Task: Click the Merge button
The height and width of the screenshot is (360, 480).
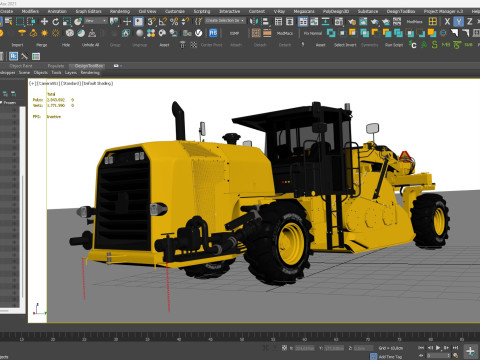Action: [42, 45]
